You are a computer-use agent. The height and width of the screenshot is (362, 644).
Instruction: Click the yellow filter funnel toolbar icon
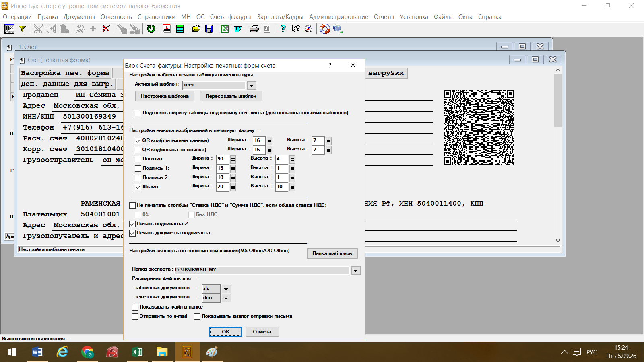(23, 29)
